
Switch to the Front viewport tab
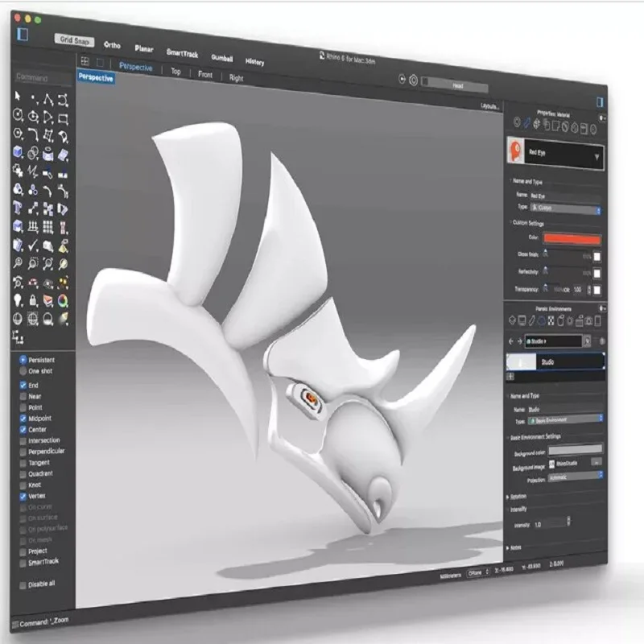[205, 74]
